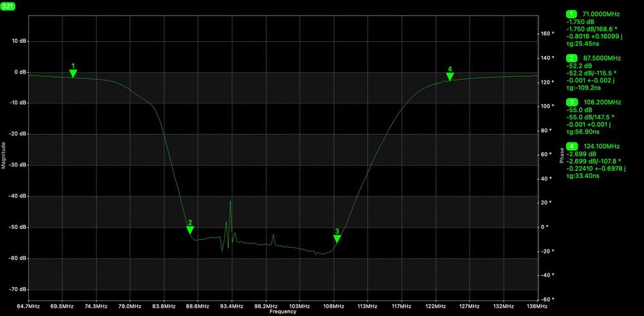
Task: Click the 160 ° phase tick label
Action: click(547, 34)
